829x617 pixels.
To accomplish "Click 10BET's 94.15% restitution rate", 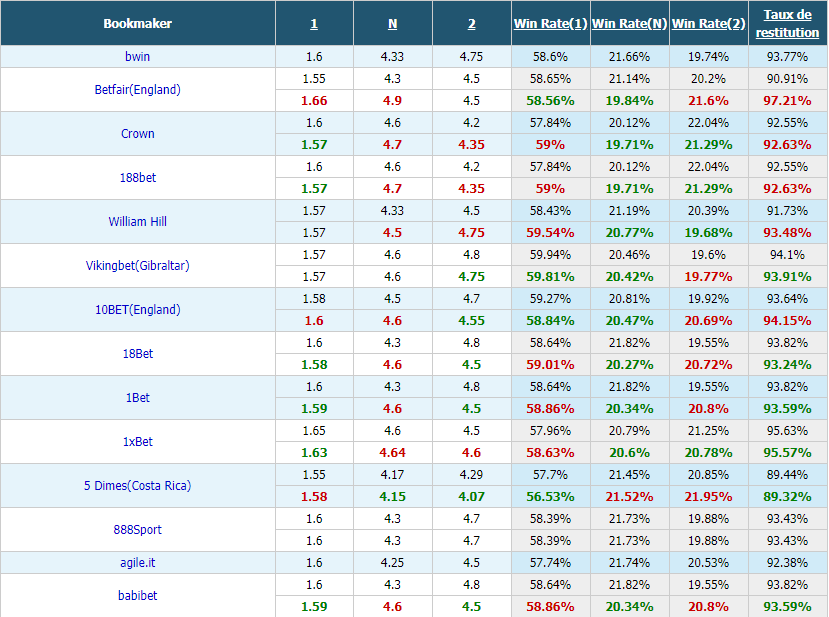I will (x=787, y=320).
